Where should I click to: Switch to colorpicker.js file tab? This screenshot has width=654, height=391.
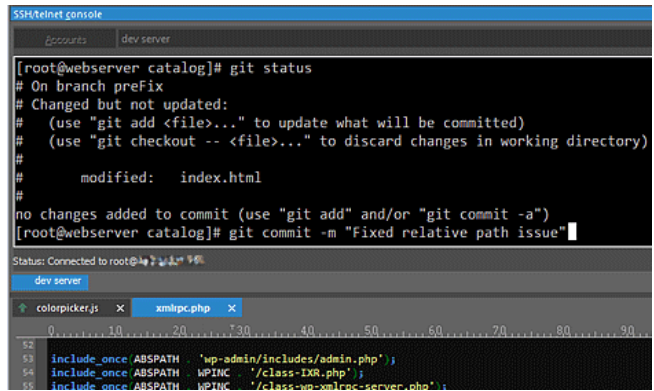tap(67, 308)
